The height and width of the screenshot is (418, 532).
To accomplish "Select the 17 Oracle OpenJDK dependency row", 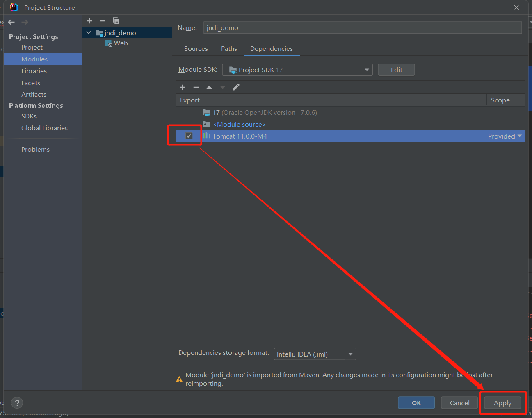I will point(350,112).
